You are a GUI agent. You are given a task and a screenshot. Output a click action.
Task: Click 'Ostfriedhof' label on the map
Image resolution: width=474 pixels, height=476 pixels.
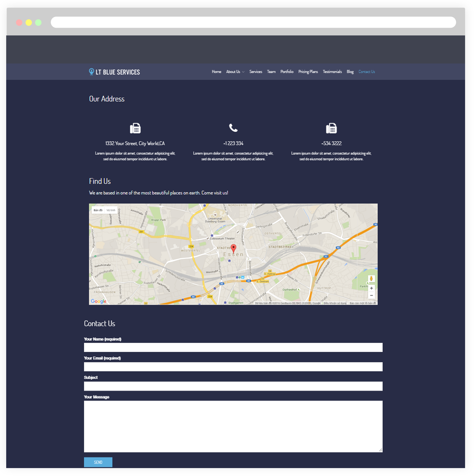tap(289, 289)
